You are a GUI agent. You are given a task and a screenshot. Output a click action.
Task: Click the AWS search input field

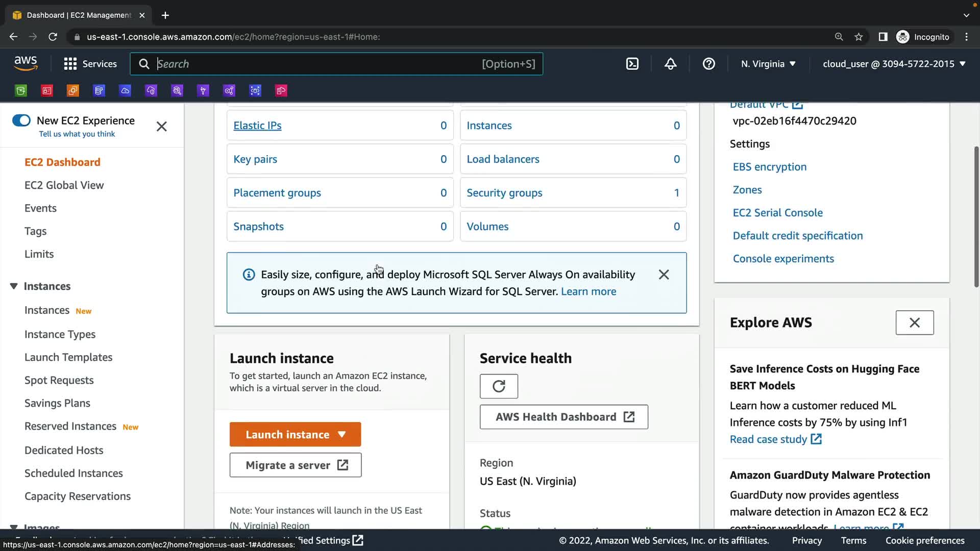[316, 64]
